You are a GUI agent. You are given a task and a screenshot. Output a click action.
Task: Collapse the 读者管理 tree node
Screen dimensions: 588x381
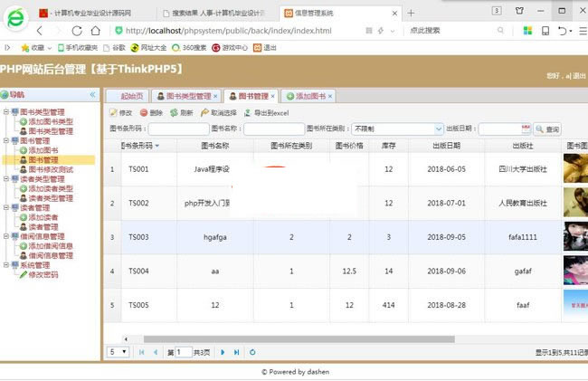tap(5, 207)
